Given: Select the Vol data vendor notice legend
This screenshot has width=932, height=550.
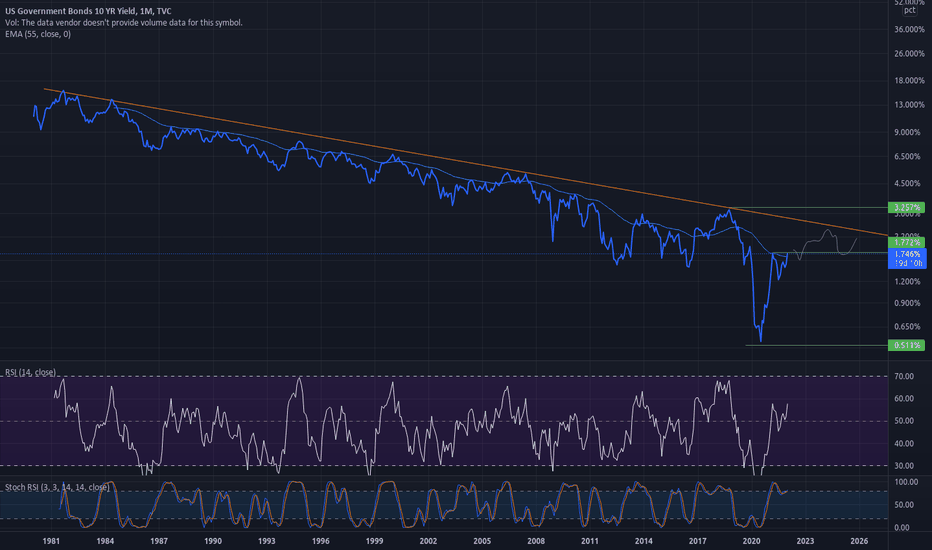Looking at the screenshot, I should tap(124, 23).
